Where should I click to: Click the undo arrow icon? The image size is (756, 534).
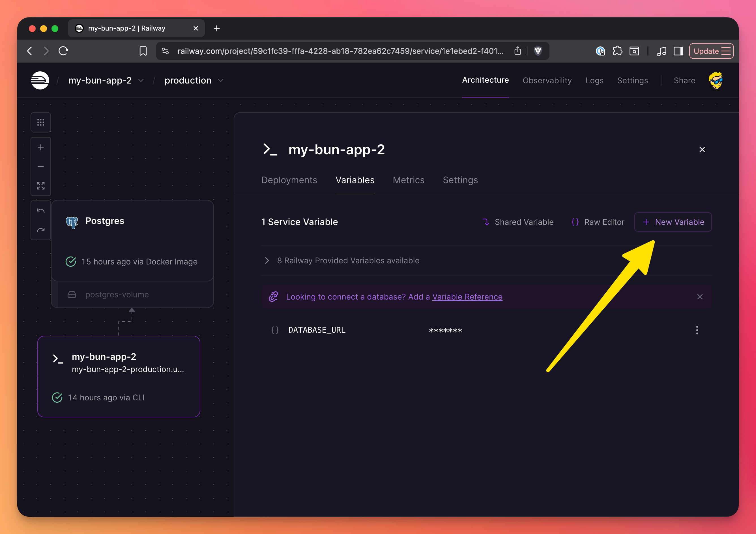tap(40, 211)
